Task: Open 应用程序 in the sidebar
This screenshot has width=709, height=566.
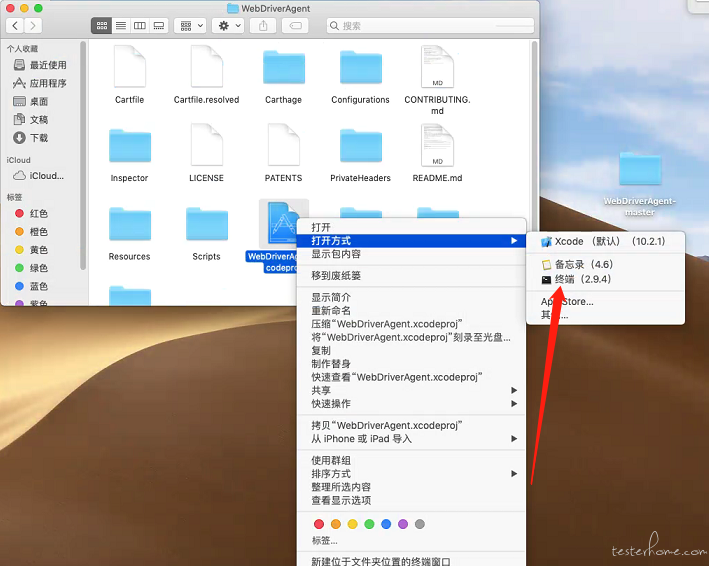Action: point(41,83)
